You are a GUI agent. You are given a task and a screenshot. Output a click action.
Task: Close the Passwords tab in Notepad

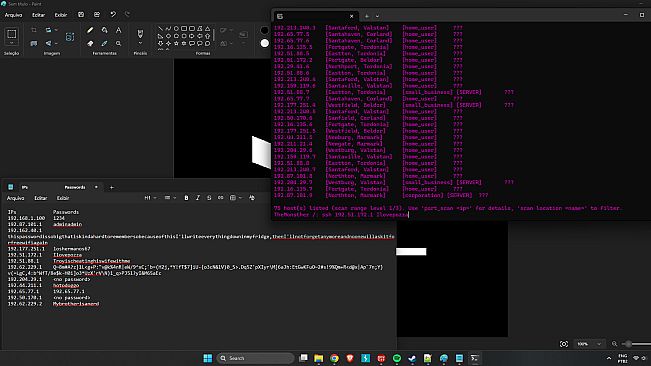point(96,187)
